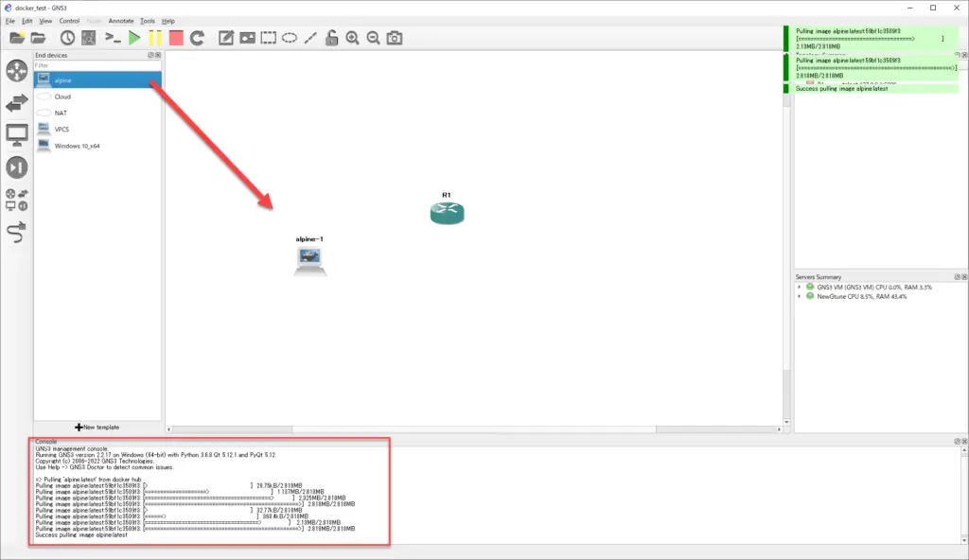This screenshot has width=969, height=560.
Task: Click the canvas horizontal scrollbar
Action: coord(474,429)
